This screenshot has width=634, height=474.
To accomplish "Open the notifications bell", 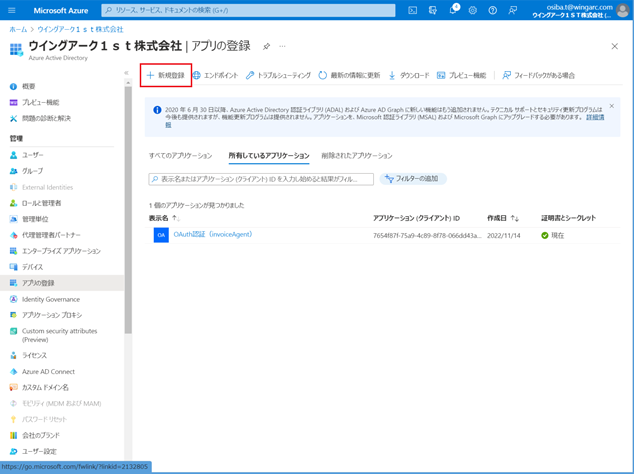I will coord(453,10).
